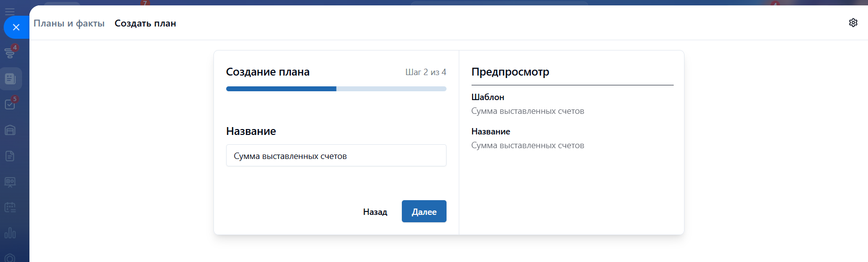Image resolution: width=868 pixels, height=262 pixels.
Task: Go to the 'Планы и факты' breadcrumb
Action: pos(69,24)
